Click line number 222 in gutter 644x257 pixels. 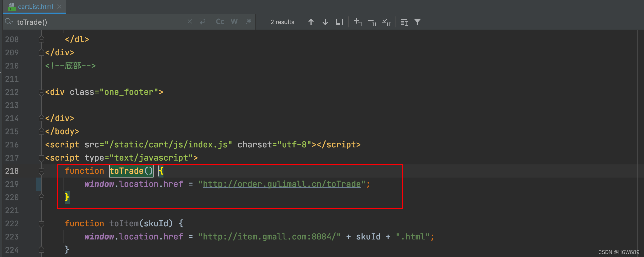coord(12,224)
